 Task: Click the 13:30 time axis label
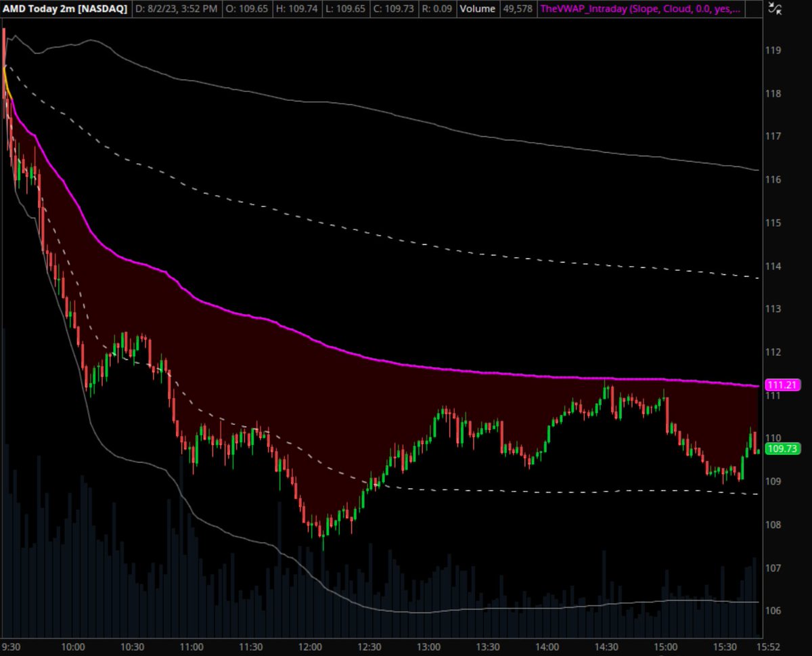click(x=488, y=647)
